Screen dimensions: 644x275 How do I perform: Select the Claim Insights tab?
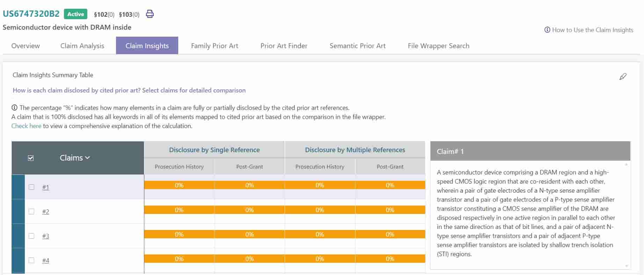pyautogui.click(x=147, y=46)
